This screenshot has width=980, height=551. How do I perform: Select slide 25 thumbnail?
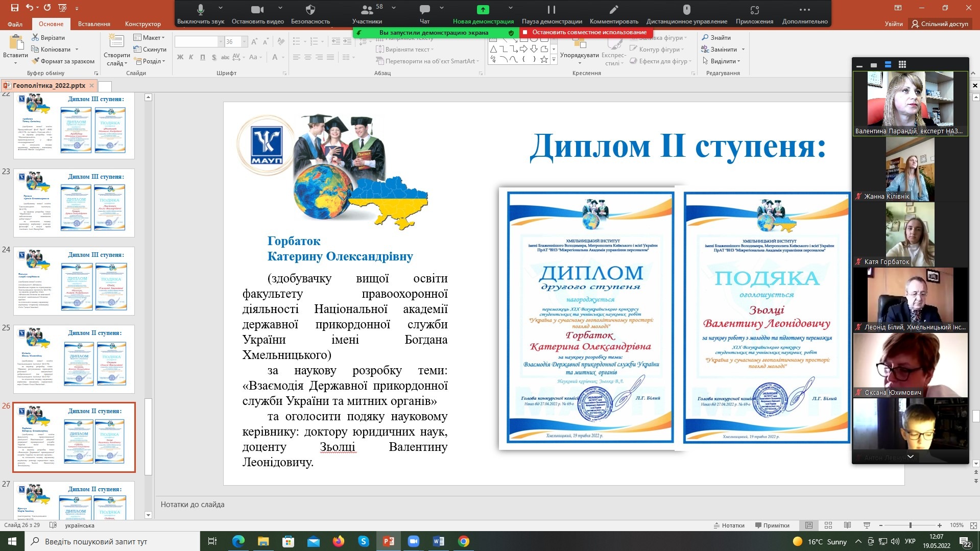click(x=74, y=359)
